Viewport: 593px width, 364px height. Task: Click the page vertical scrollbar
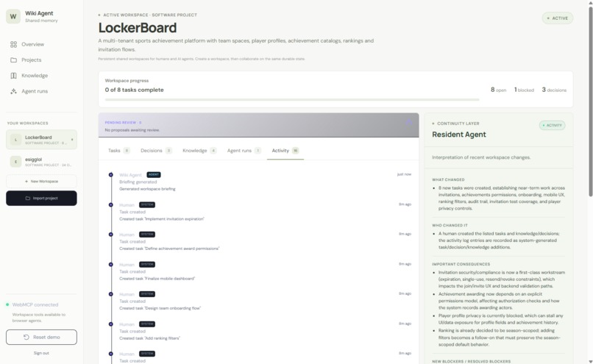click(x=590, y=101)
